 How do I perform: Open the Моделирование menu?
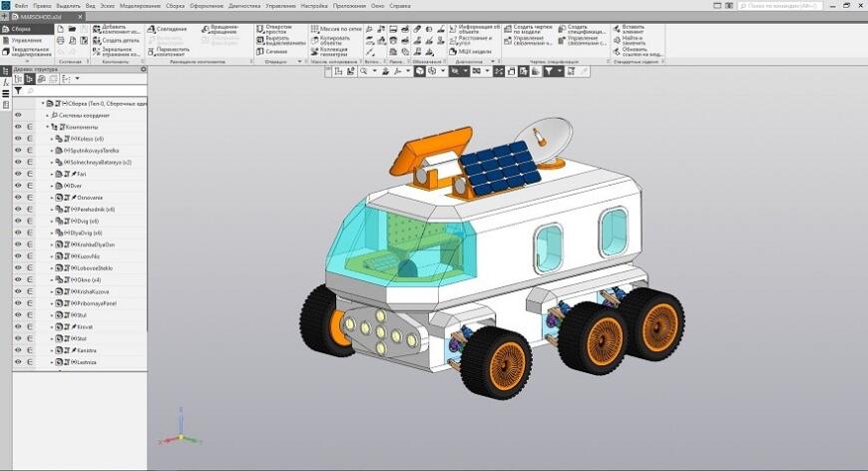pos(141,6)
